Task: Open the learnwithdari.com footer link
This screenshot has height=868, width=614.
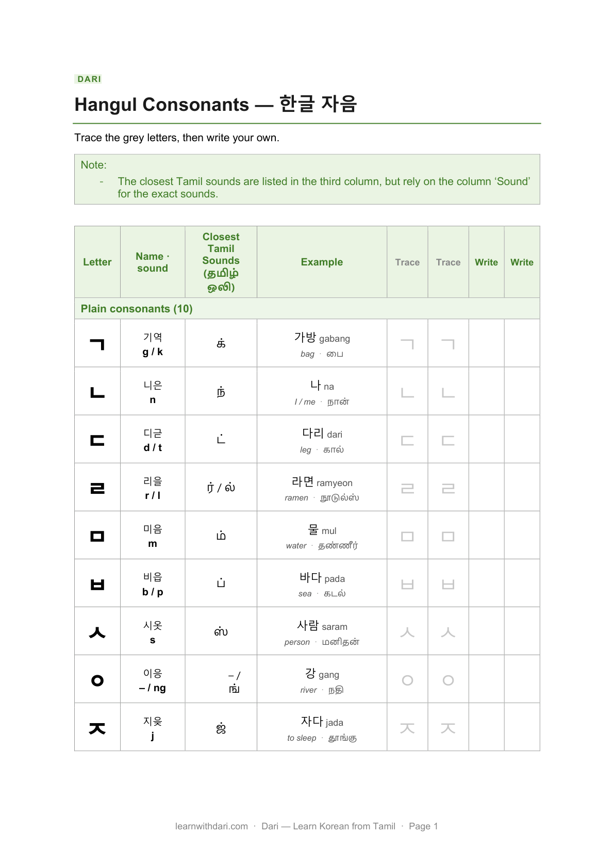Action: (x=211, y=826)
